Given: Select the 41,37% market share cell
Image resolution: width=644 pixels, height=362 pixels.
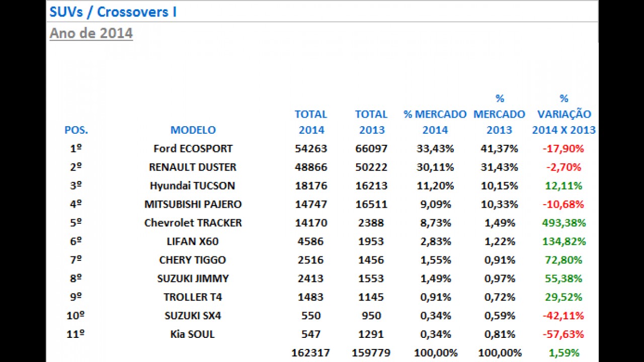Looking at the screenshot, I should point(499,149).
